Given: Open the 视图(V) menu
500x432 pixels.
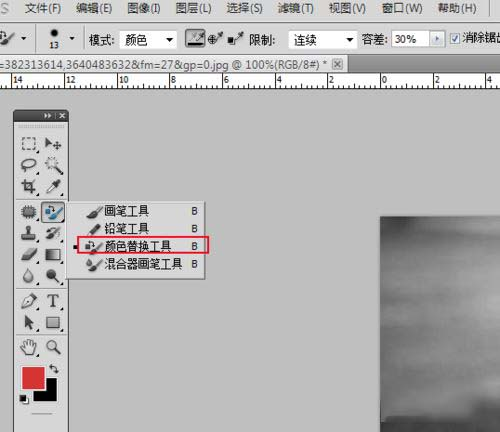Looking at the screenshot, I should click(347, 8).
